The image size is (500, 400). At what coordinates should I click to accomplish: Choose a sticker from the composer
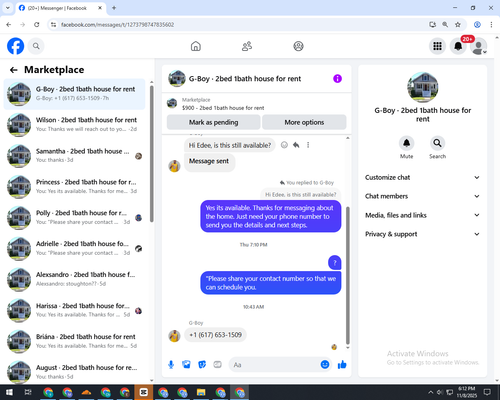coord(202,365)
